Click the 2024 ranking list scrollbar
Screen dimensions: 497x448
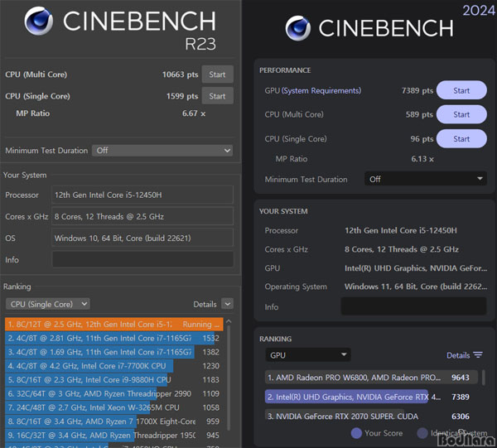[484, 377]
